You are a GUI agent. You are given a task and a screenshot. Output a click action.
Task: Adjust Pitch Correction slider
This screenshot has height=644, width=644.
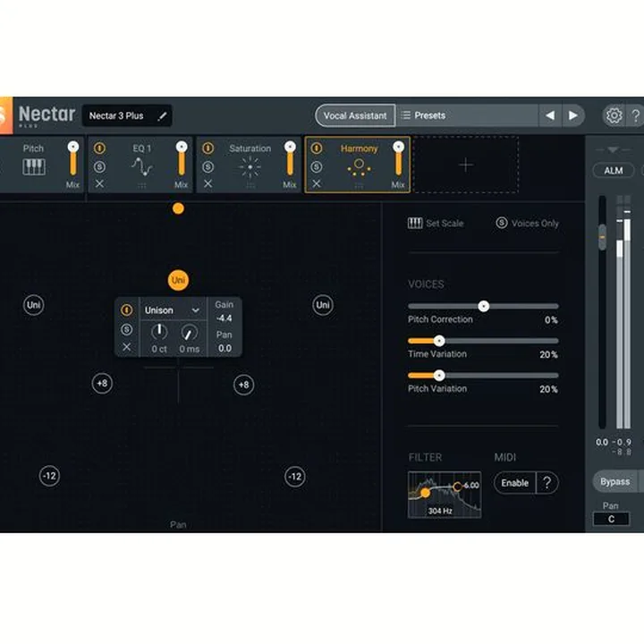(484, 306)
